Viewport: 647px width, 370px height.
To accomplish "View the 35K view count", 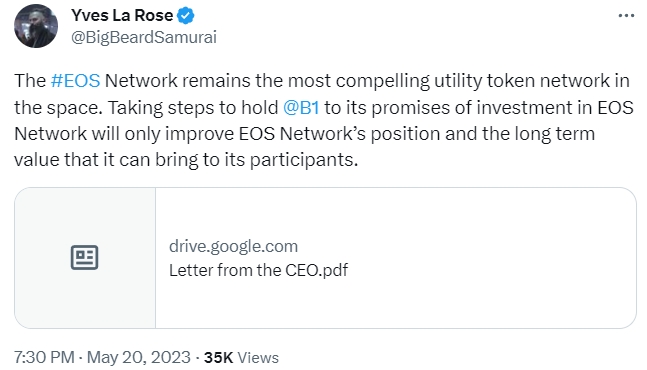I will tap(218, 357).
